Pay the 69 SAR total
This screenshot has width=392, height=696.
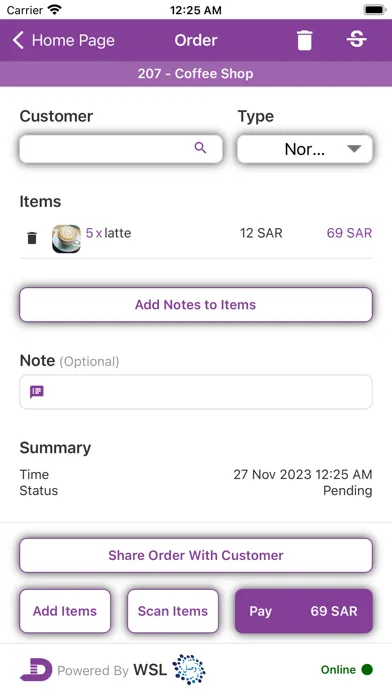[304, 611]
